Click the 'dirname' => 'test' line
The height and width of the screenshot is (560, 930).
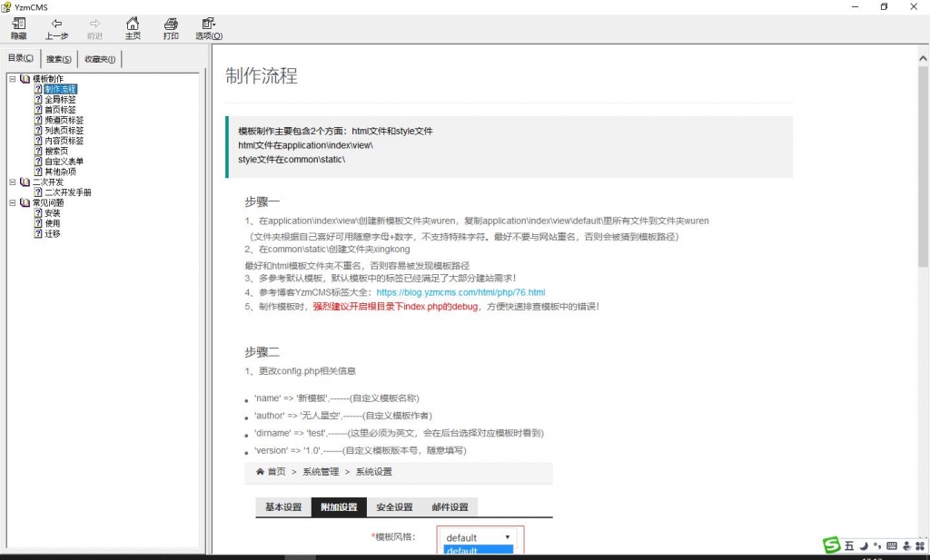tap(399, 433)
